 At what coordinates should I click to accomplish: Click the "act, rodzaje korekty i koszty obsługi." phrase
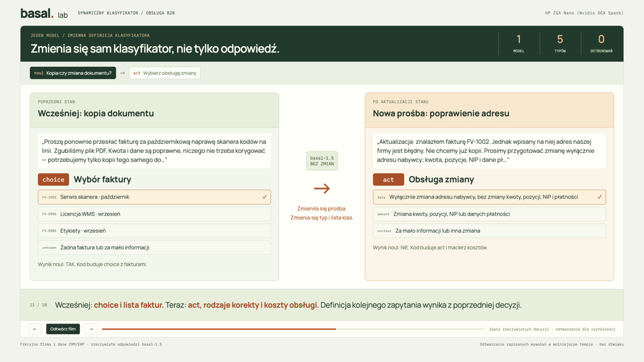[x=253, y=305]
